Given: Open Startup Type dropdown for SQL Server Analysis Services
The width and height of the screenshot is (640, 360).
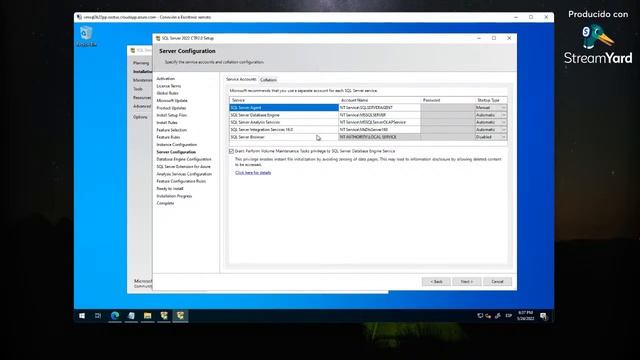Looking at the screenshot, I should [503, 122].
